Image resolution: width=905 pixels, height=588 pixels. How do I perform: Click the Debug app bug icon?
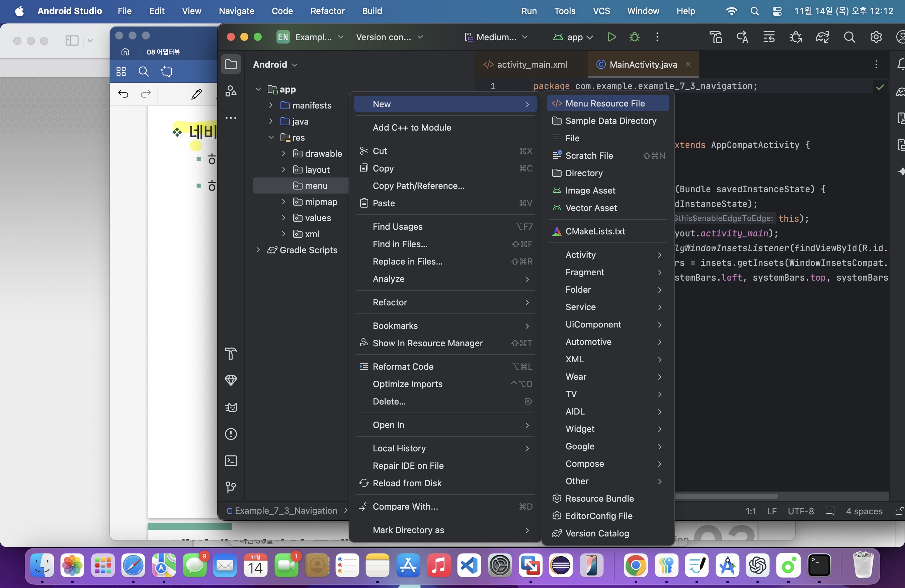[634, 37]
